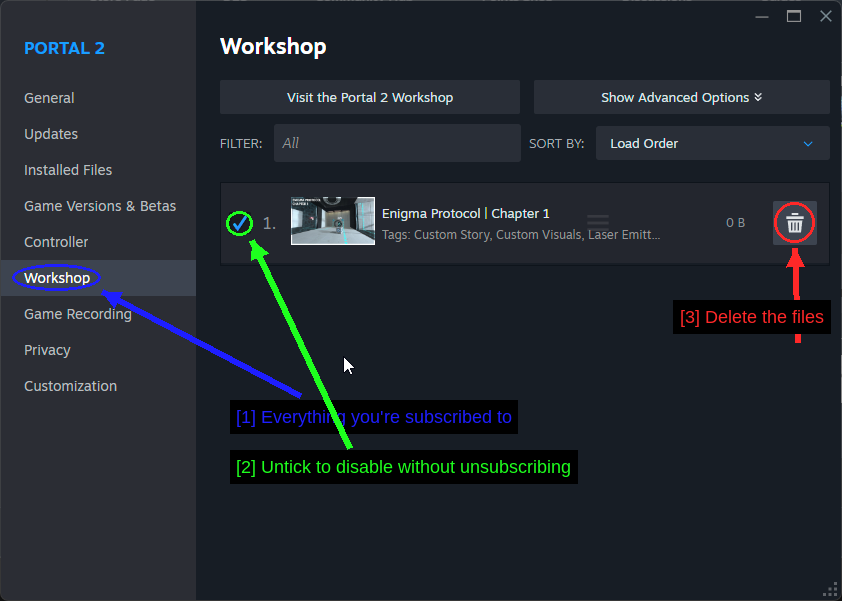Minimize the properties window
This screenshot has width=842, height=601.
click(761, 17)
